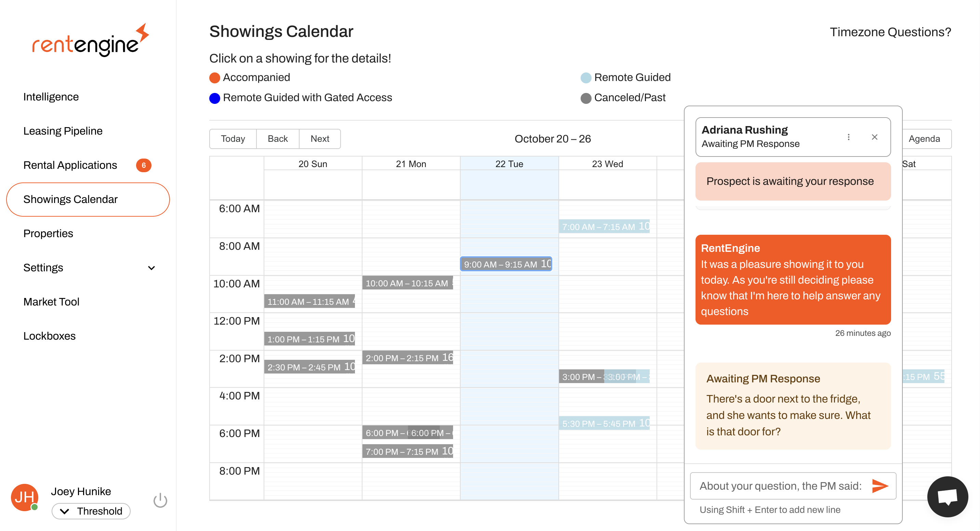This screenshot has width=980, height=531.
Task: Open the three-dot menu on Adriana Rushing's card
Action: coord(848,137)
